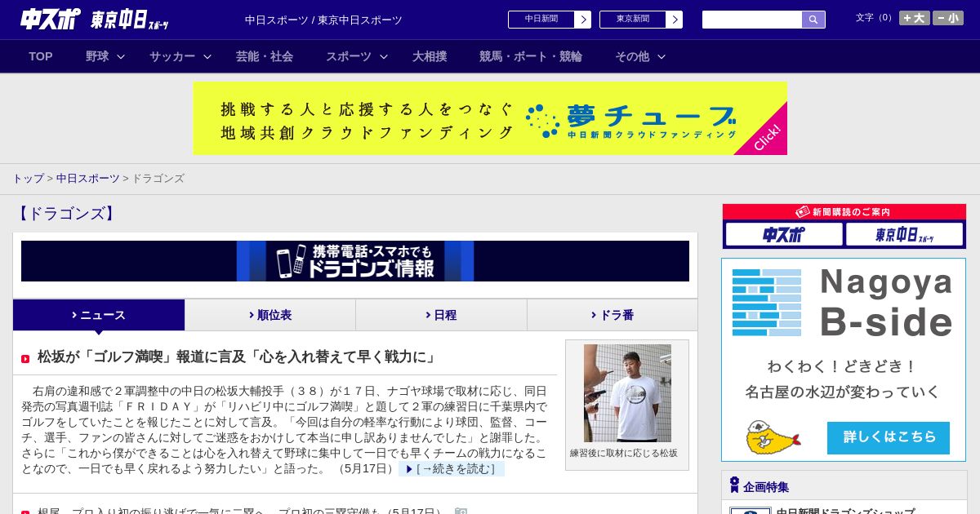The width and height of the screenshot is (980, 514).
Task: Click the arrow beside 中日新聞 button
Action: click(x=582, y=20)
